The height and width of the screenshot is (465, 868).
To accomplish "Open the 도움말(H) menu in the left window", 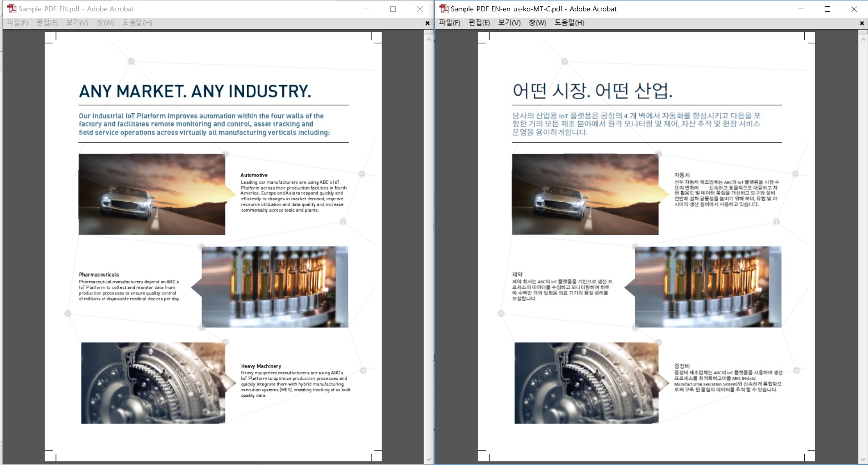I will [137, 23].
